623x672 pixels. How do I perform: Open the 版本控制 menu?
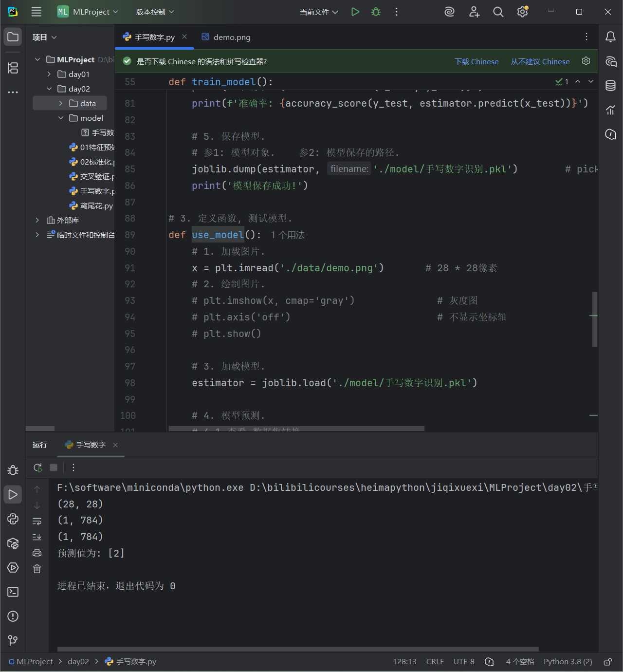click(155, 12)
